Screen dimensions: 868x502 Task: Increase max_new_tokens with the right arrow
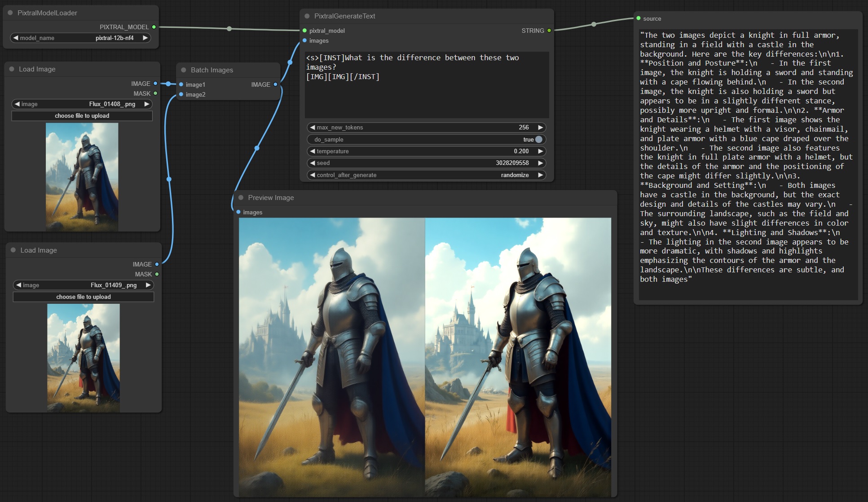pyautogui.click(x=541, y=128)
